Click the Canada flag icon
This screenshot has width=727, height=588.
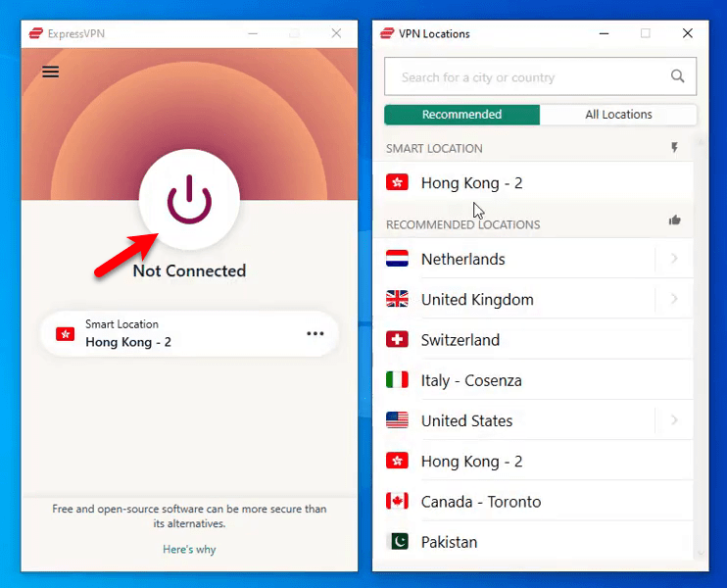click(397, 501)
